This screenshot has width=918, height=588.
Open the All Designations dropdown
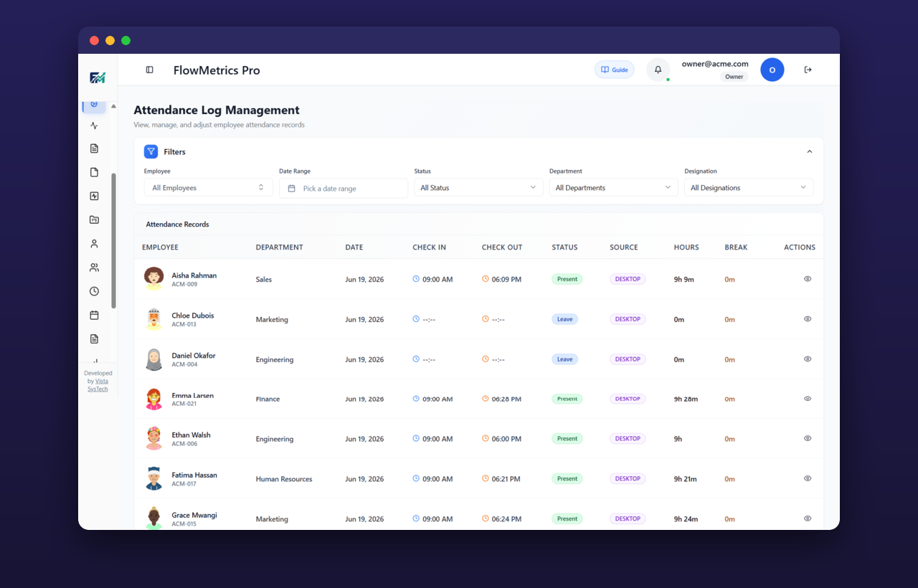coord(749,188)
